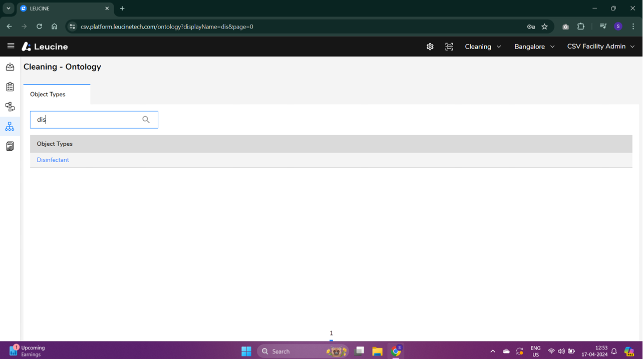
Task: Open the ENG US language switcher
Action: point(537,352)
